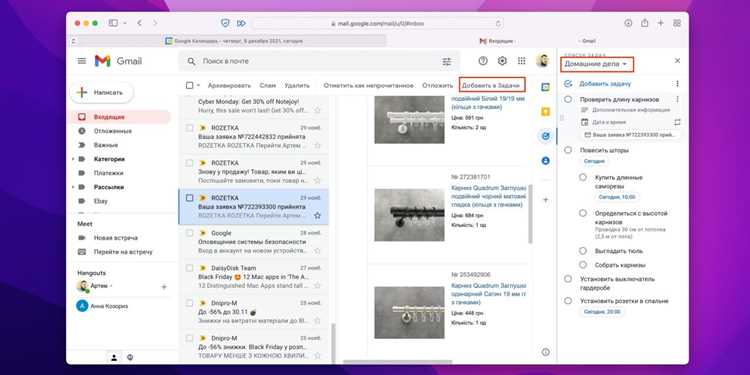Click the account avatar in Gmail header

[x=542, y=61]
